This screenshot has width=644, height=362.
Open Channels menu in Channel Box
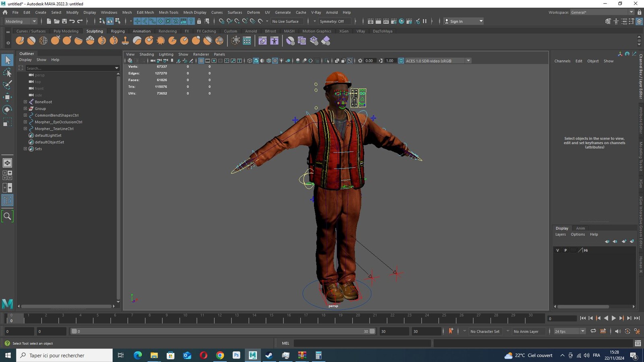pyautogui.click(x=562, y=61)
